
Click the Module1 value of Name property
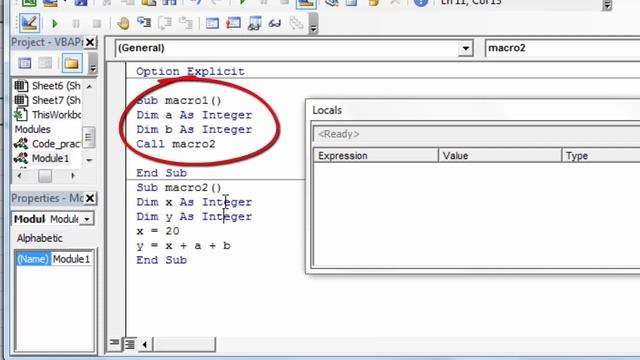(72, 259)
